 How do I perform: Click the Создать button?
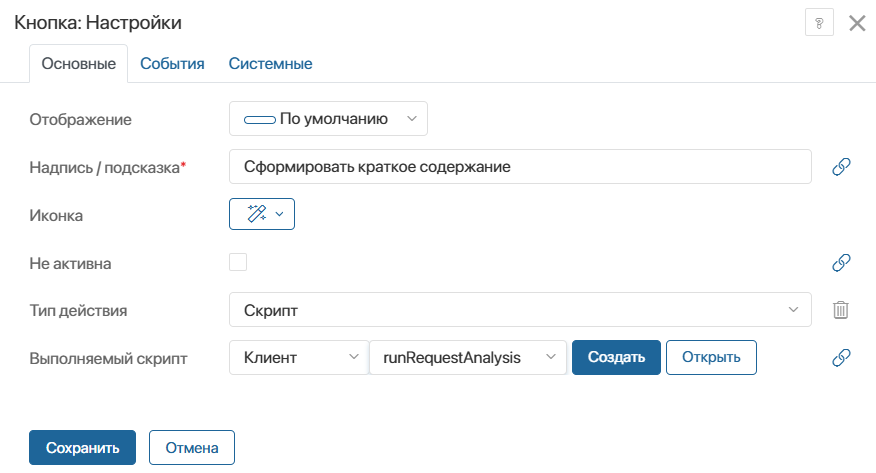(x=616, y=357)
